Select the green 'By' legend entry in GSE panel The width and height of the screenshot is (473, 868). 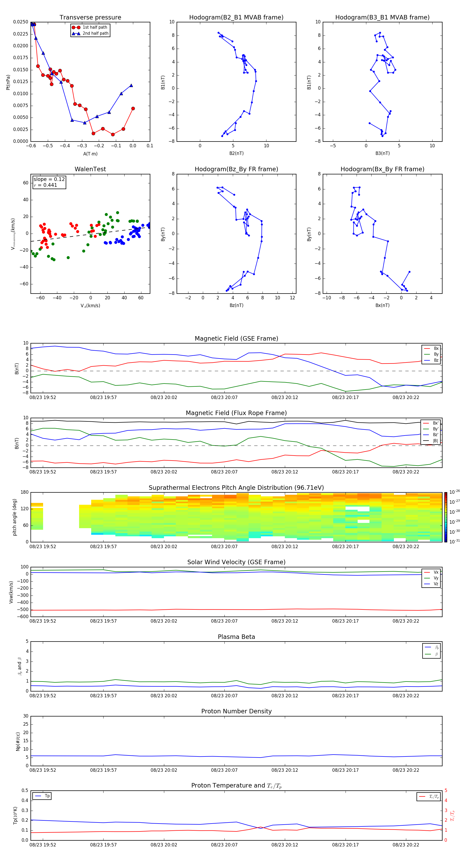[x=431, y=354]
